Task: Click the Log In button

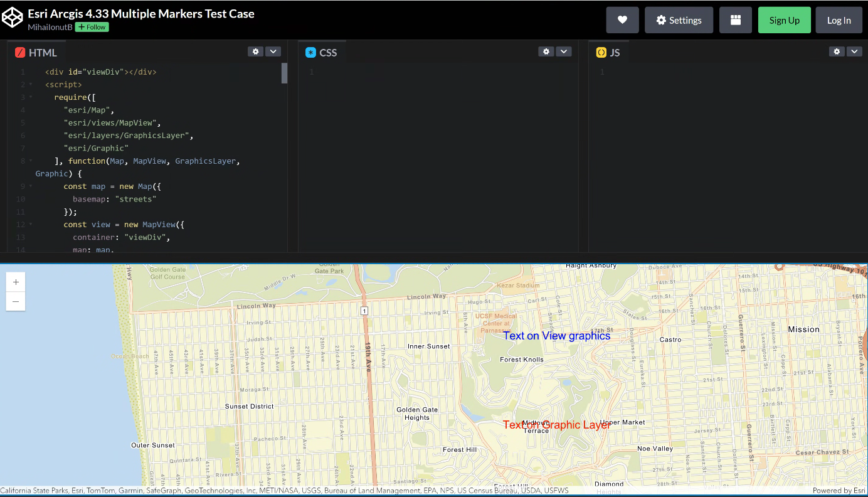Action: [x=839, y=20]
